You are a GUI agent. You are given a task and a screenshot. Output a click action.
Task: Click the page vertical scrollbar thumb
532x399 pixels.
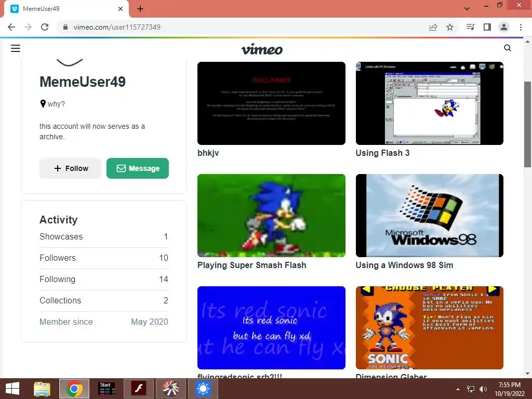527,124
